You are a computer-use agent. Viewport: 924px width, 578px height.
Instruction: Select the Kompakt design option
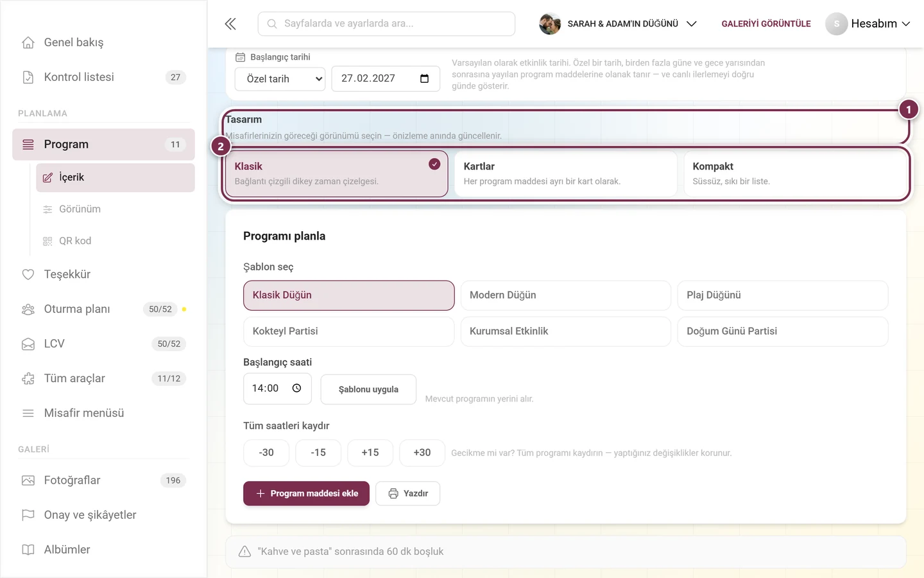tap(794, 173)
